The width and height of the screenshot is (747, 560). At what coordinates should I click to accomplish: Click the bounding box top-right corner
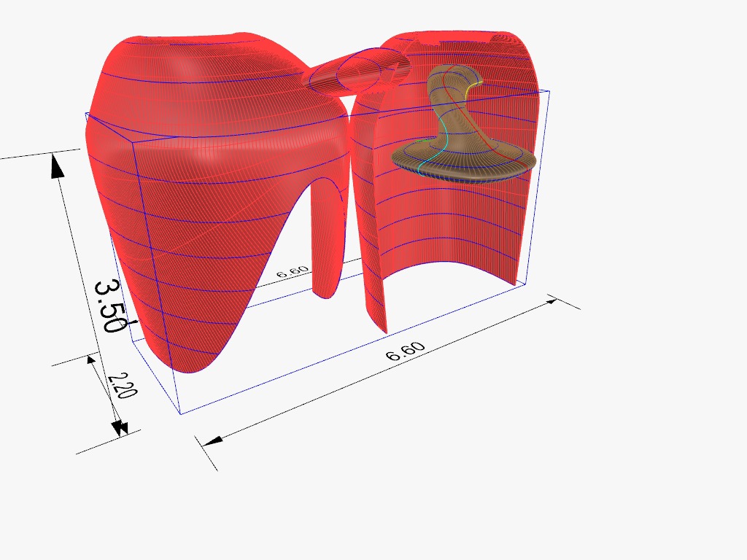pyautogui.click(x=549, y=91)
